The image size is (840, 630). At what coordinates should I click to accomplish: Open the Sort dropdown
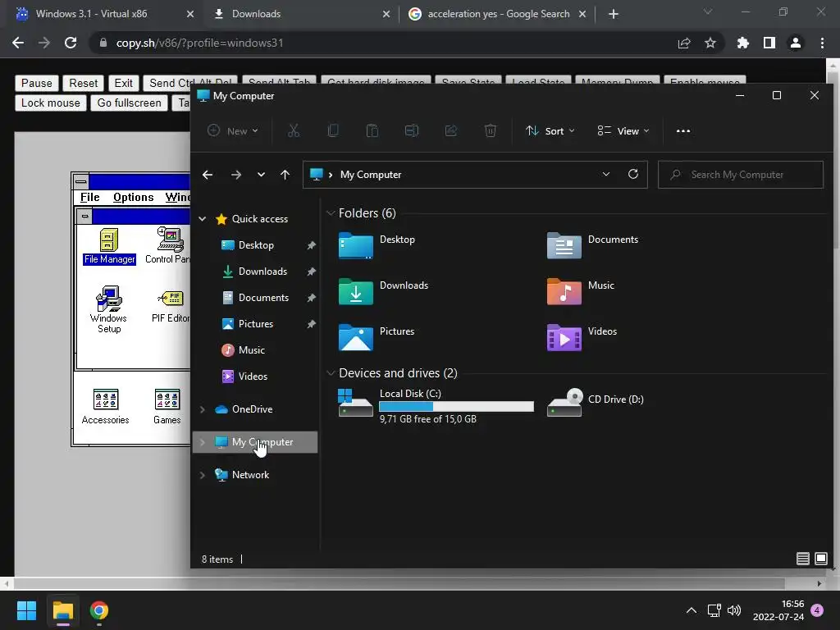(550, 130)
